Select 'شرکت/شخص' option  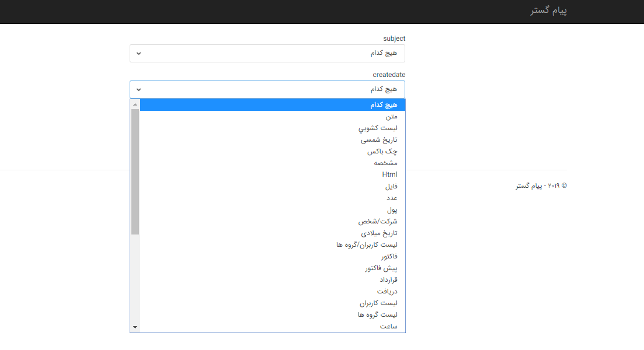tap(272, 222)
